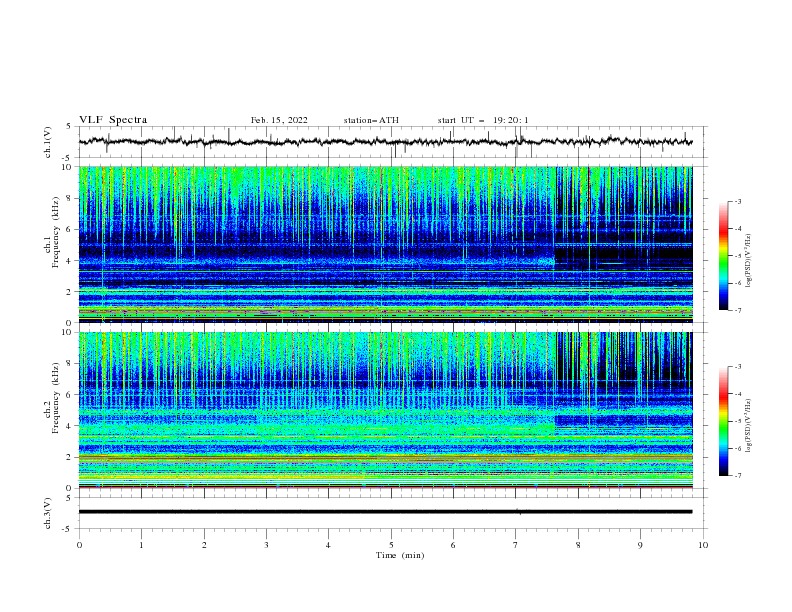The width and height of the screenshot is (792, 612).
Task: Click the ch.1 "Frequency (kHz)" axis label
Action: [56, 232]
